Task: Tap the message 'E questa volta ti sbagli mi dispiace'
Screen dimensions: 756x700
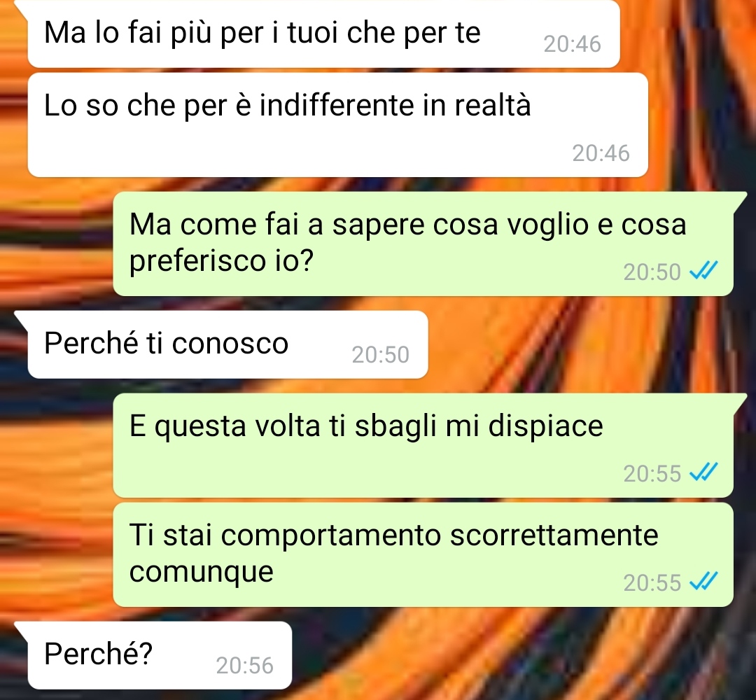Action: [x=423, y=445]
